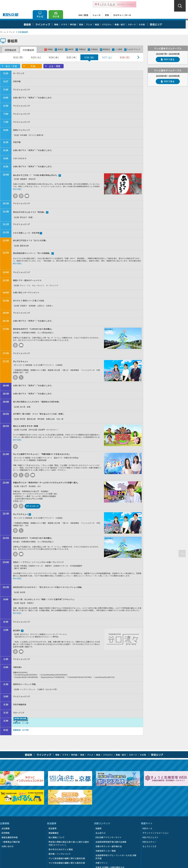Viewport: 188px width, 868px height.
Task: Expand 続きを読む under 目指せ！！クラウン
Action: pos(17,579)
